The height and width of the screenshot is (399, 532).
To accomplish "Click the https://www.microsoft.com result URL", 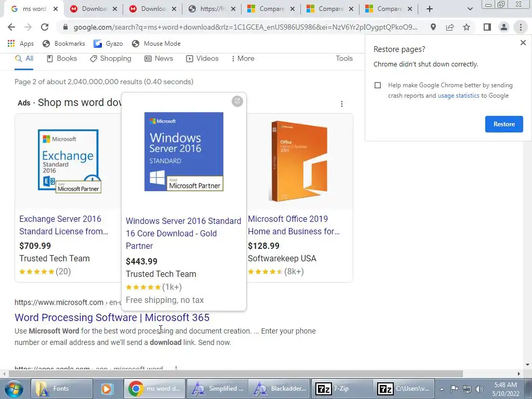I will pyautogui.click(x=59, y=302).
